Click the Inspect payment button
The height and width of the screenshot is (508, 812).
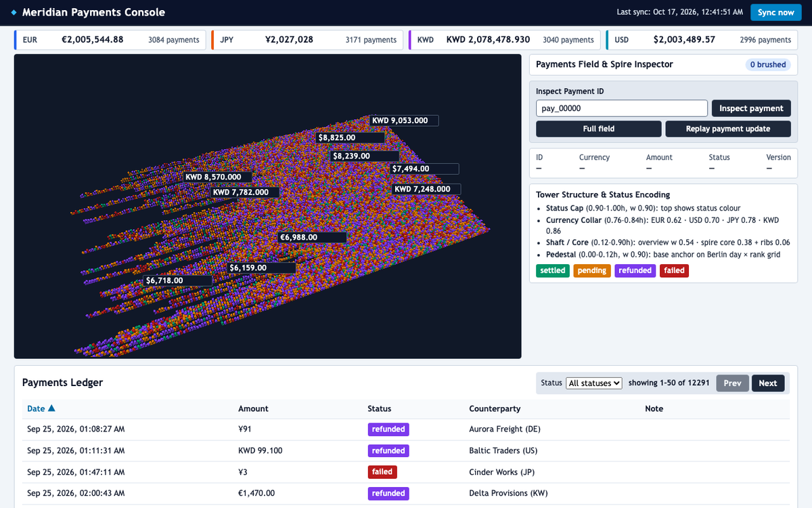pos(751,108)
